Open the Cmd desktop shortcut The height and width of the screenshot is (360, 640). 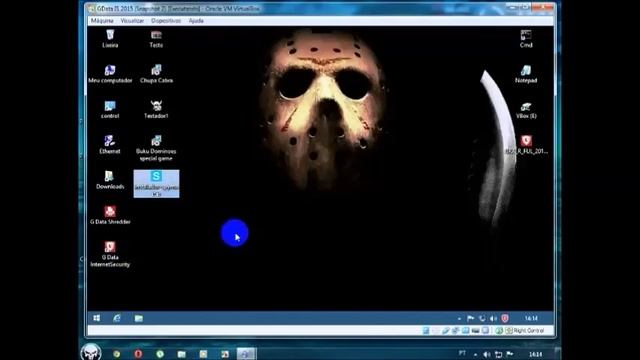coord(526,38)
